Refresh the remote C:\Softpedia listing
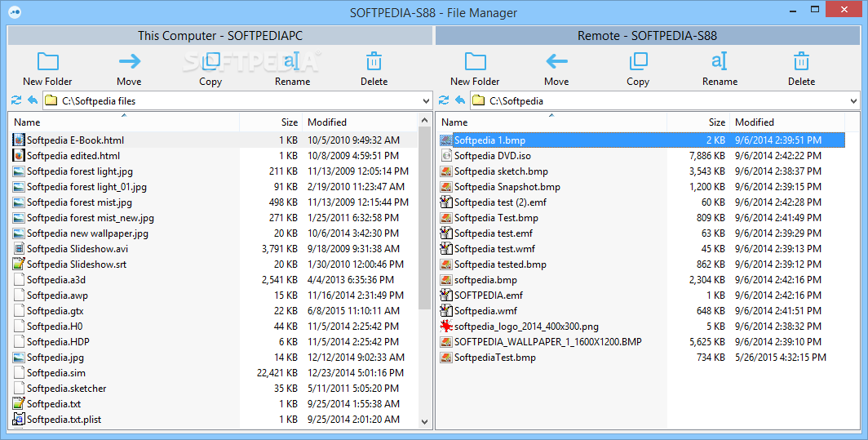This screenshot has height=440, width=868. (x=444, y=100)
